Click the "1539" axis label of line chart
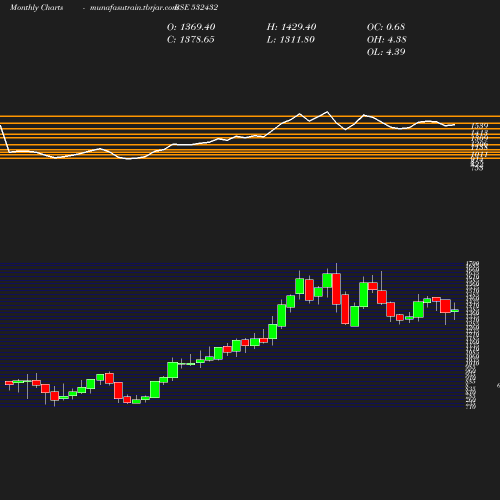Screen dimensions: 500x500 coord(479,126)
